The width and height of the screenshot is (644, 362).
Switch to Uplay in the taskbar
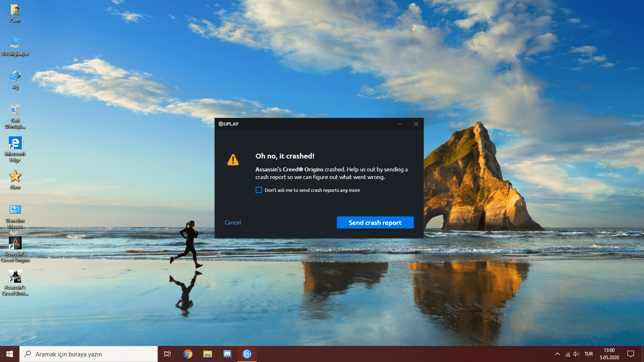247,354
